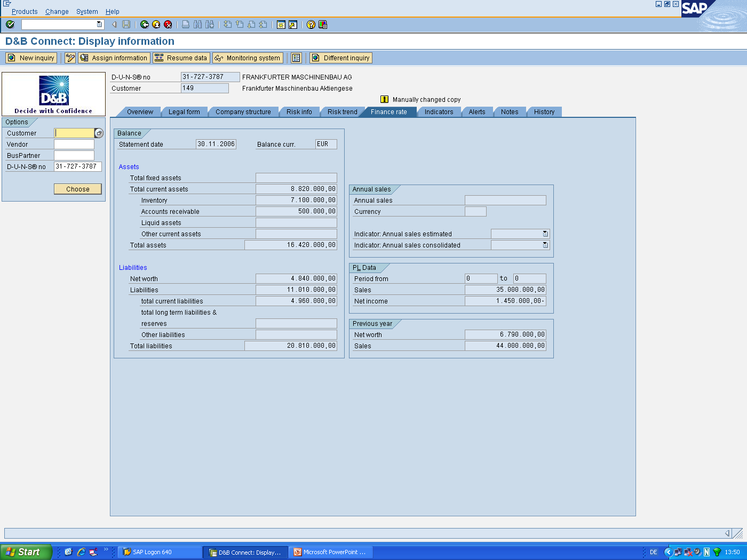Click the Net income value 1.450.000,00-
Viewport: 747px width, 560px height.
pos(505,301)
